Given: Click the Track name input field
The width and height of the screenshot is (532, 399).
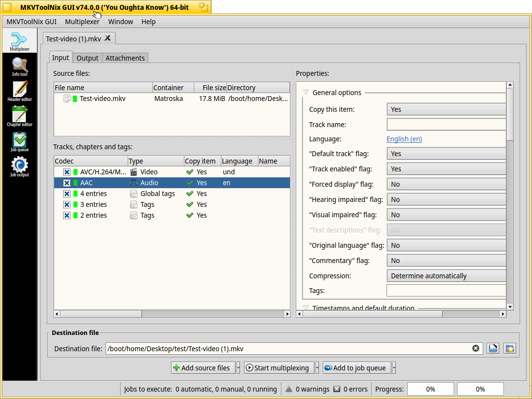Looking at the screenshot, I should click(446, 125).
